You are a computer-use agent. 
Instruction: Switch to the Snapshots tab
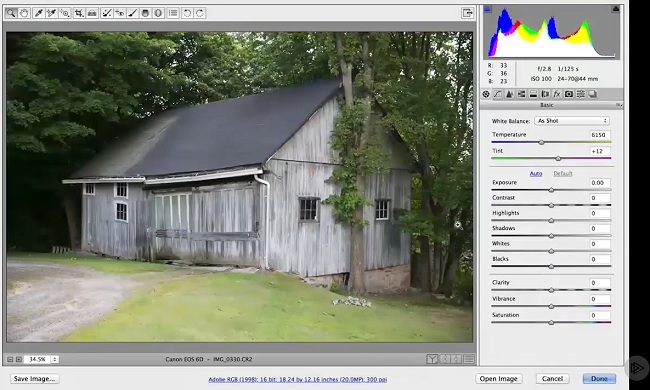(593, 94)
